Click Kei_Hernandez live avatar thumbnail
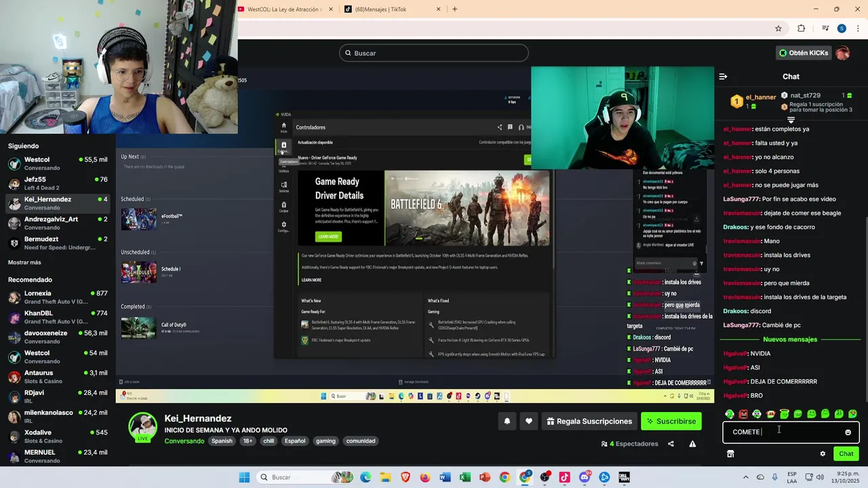Screen dimensions: 868x488 [x=143, y=426]
